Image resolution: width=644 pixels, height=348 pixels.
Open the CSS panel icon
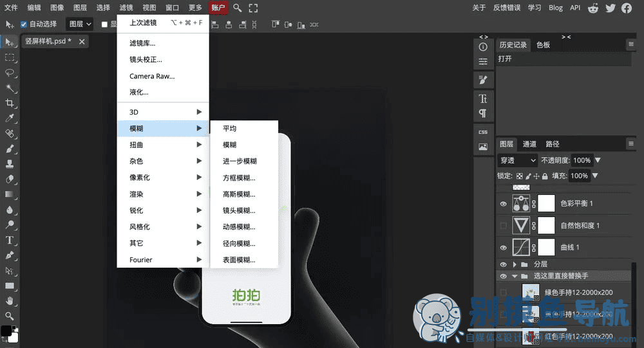tap(483, 132)
